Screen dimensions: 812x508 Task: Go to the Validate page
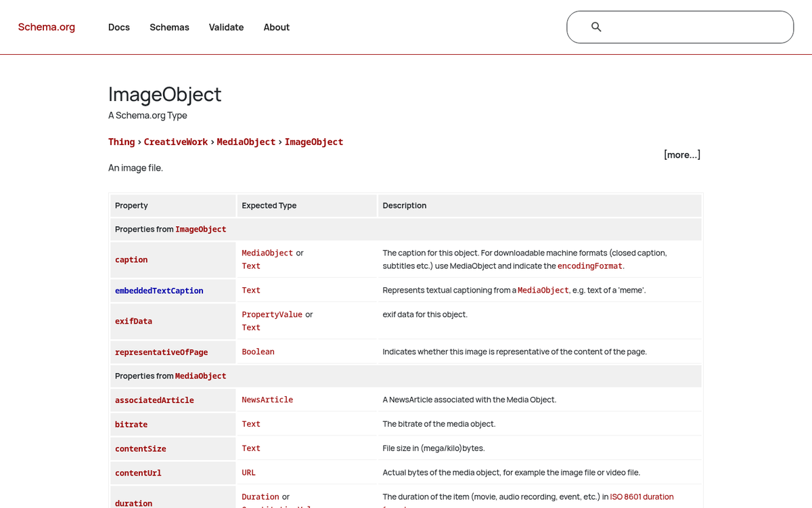(226, 27)
